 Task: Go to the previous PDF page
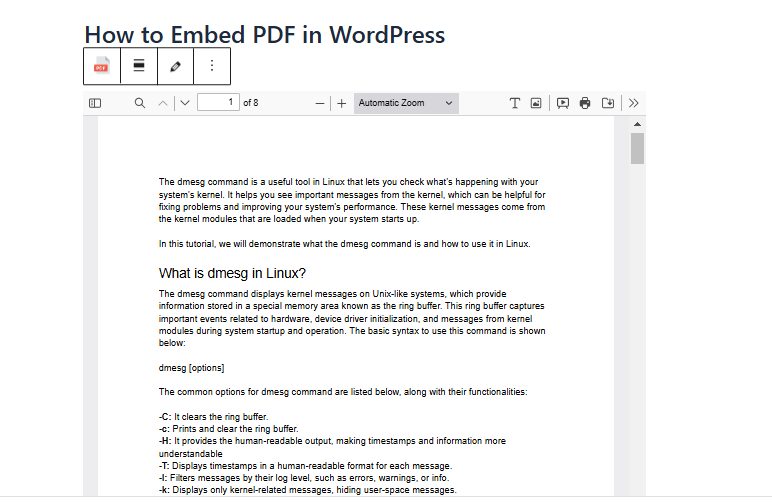click(x=163, y=103)
